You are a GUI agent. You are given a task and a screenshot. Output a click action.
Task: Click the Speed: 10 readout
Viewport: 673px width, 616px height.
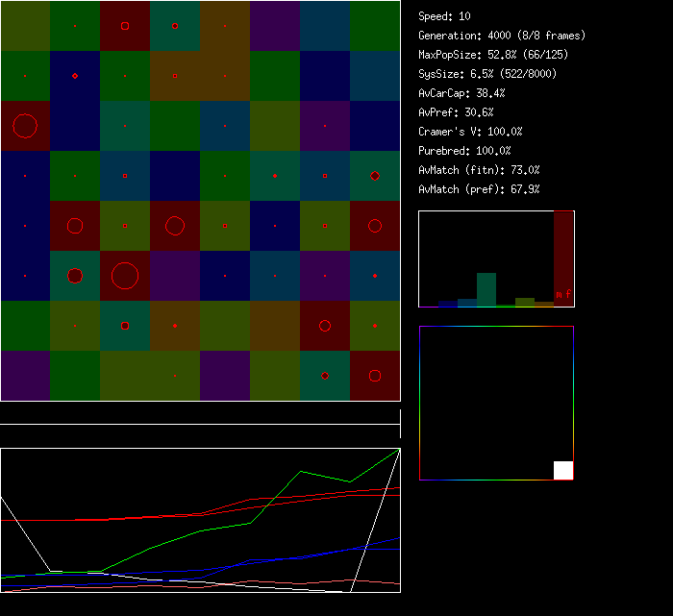(x=444, y=16)
